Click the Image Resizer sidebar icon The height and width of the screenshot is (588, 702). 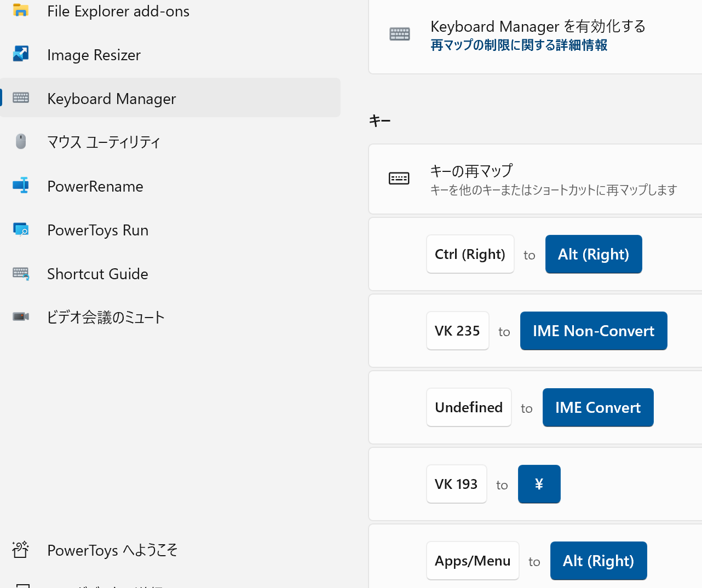[x=21, y=54]
